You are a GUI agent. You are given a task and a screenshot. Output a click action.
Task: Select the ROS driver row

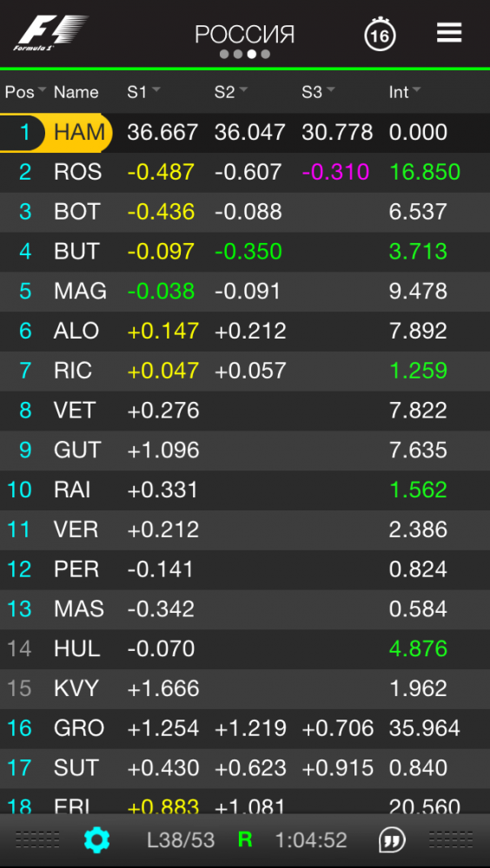coord(245,172)
